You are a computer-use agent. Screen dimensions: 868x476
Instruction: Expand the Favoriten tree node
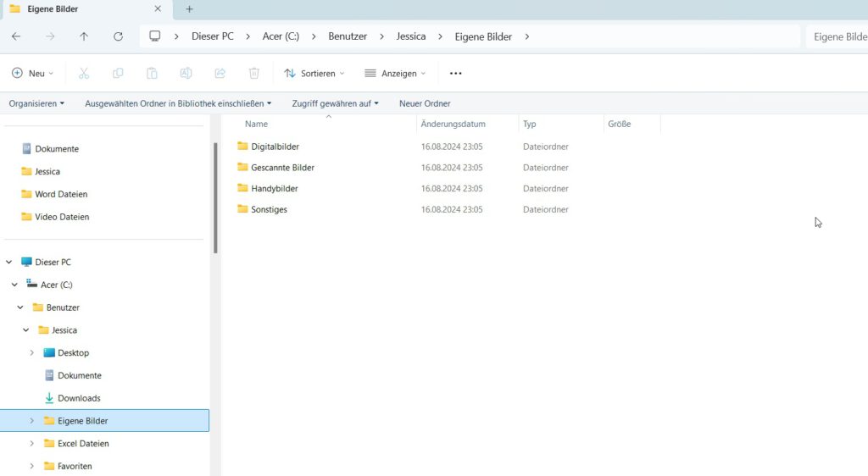[31, 466]
